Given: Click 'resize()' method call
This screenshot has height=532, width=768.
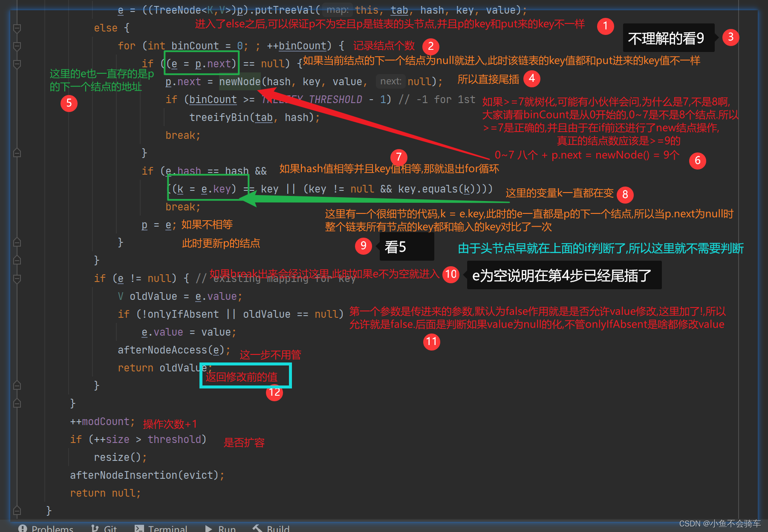Looking at the screenshot, I should [117, 457].
